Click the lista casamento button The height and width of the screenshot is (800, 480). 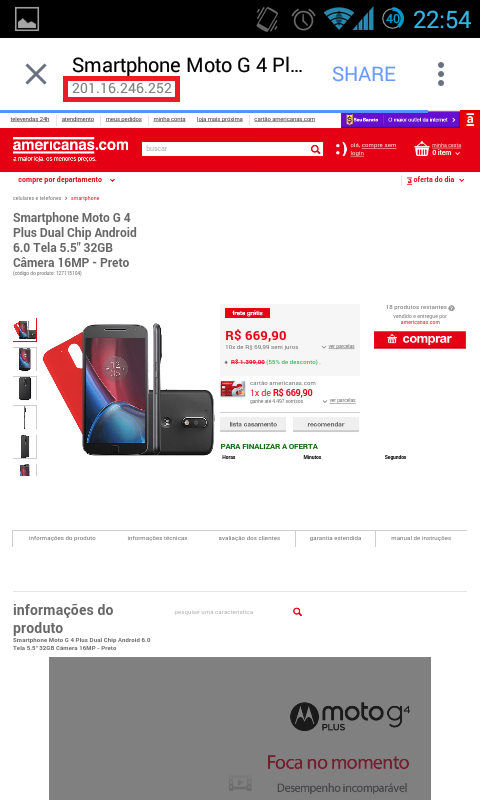click(x=253, y=424)
